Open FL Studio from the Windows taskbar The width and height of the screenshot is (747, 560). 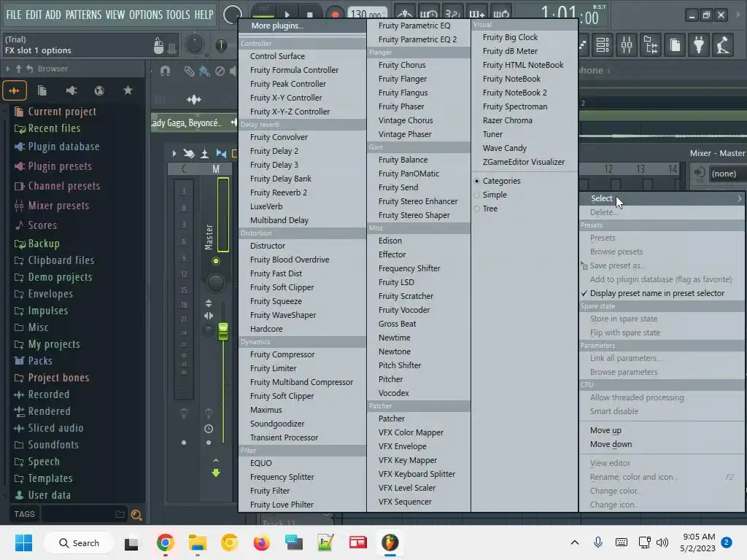click(x=390, y=542)
